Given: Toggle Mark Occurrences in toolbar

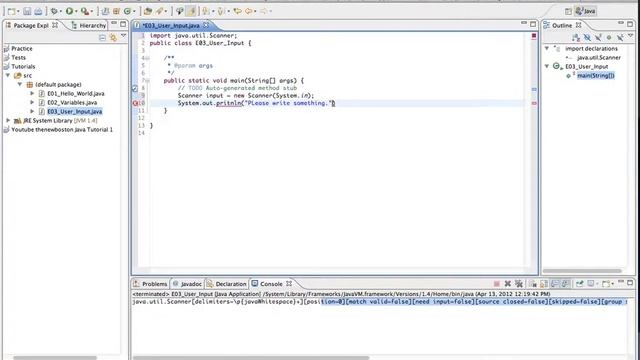Looking at the screenshot, I should 191,11.
